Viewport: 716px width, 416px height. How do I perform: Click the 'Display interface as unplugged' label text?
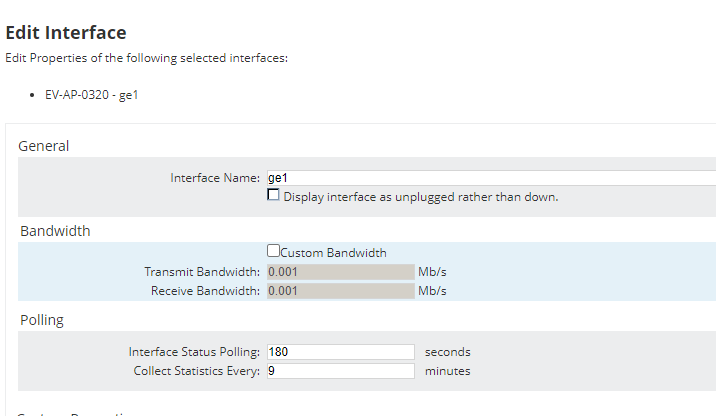(x=420, y=197)
